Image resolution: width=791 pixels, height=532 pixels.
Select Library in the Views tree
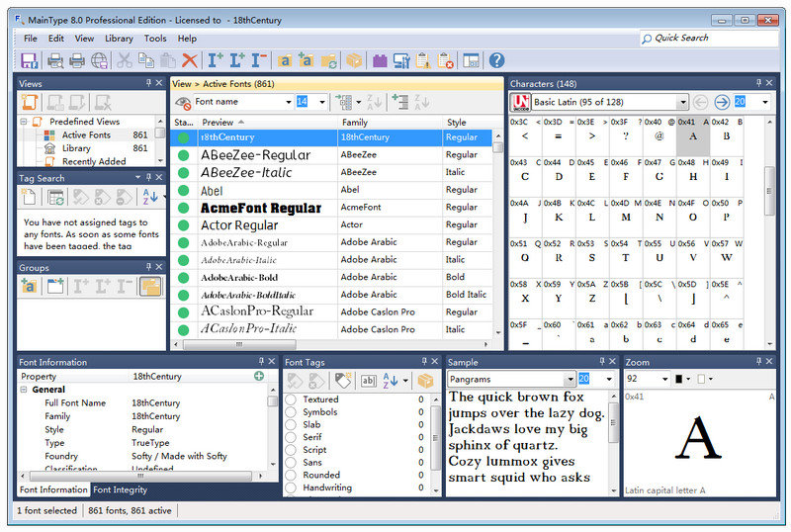click(x=76, y=148)
